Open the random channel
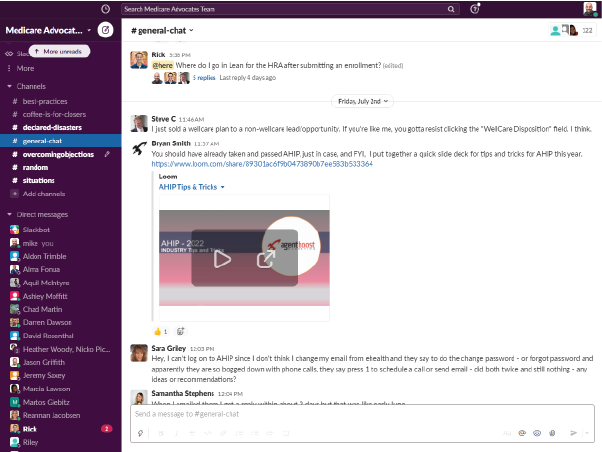The image size is (602, 452). (35, 167)
